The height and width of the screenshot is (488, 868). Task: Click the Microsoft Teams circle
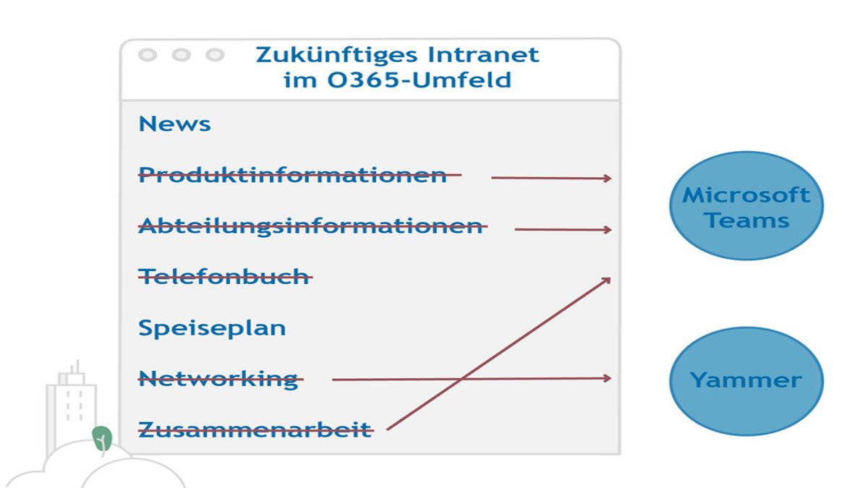[x=746, y=206]
